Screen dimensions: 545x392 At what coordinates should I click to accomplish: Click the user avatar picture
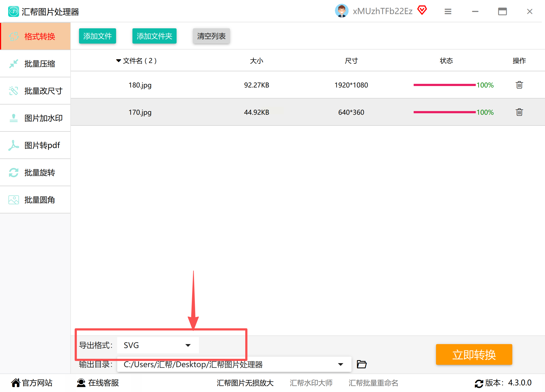pyautogui.click(x=341, y=11)
